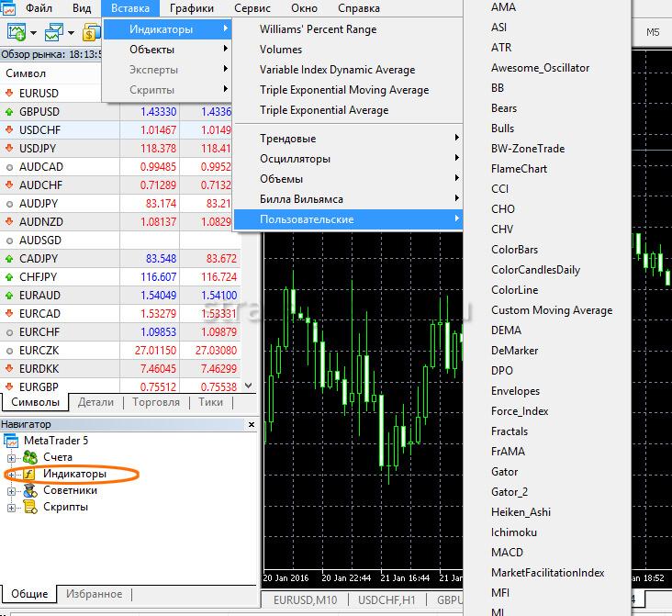Click the Profiles toolbar icon
Viewport: 672px width, 616px height.
coord(53,33)
